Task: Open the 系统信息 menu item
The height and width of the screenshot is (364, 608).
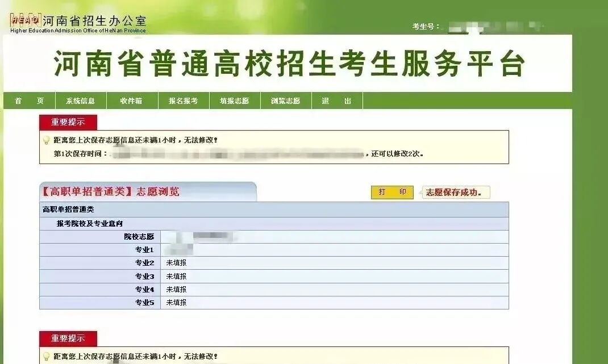Action: tap(80, 100)
